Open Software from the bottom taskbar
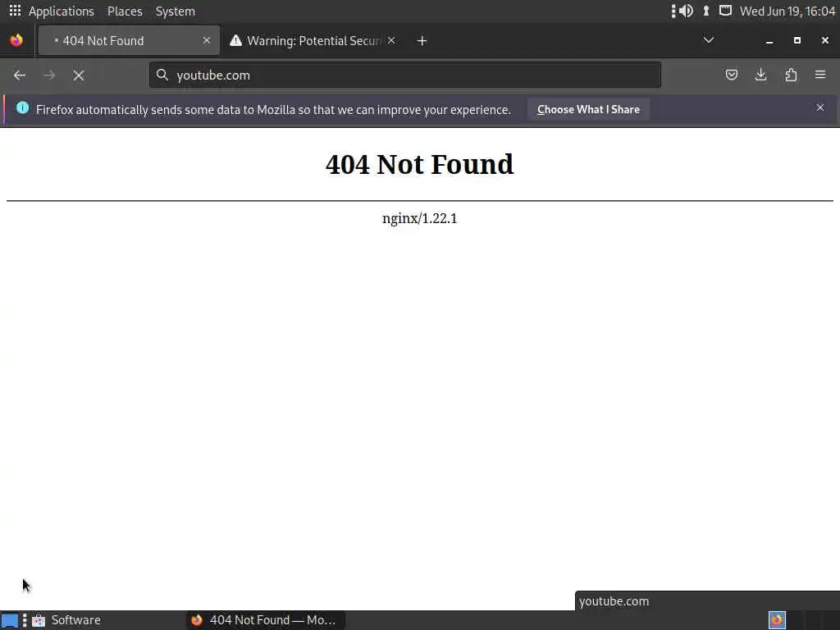The width and height of the screenshot is (840, 630). pyautogui.click(x=66, y=620)
